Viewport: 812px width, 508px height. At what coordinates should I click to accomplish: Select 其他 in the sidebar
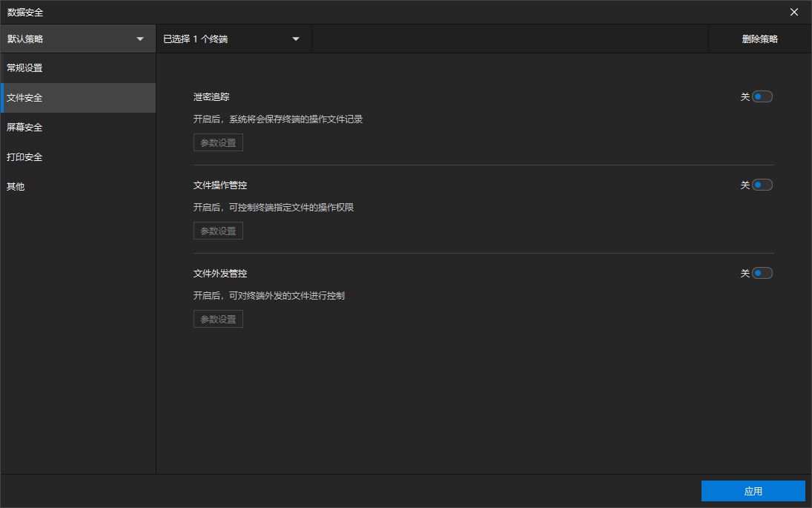(78, 186)
